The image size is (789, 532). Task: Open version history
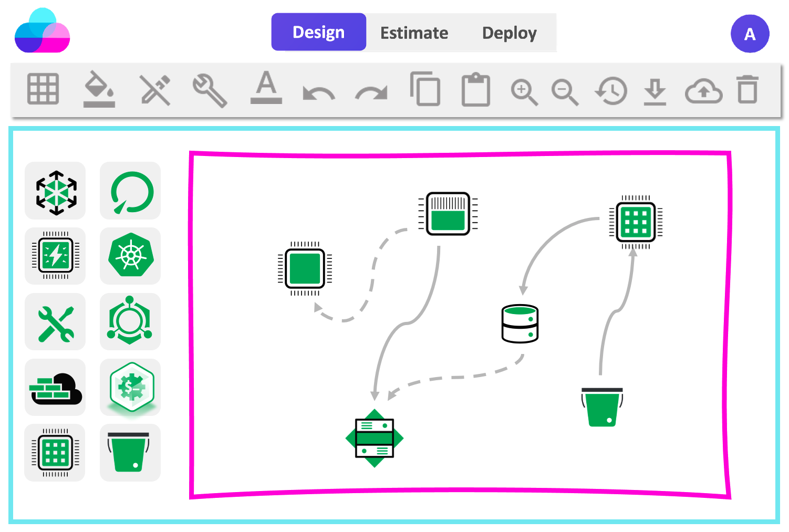[610, 89]
